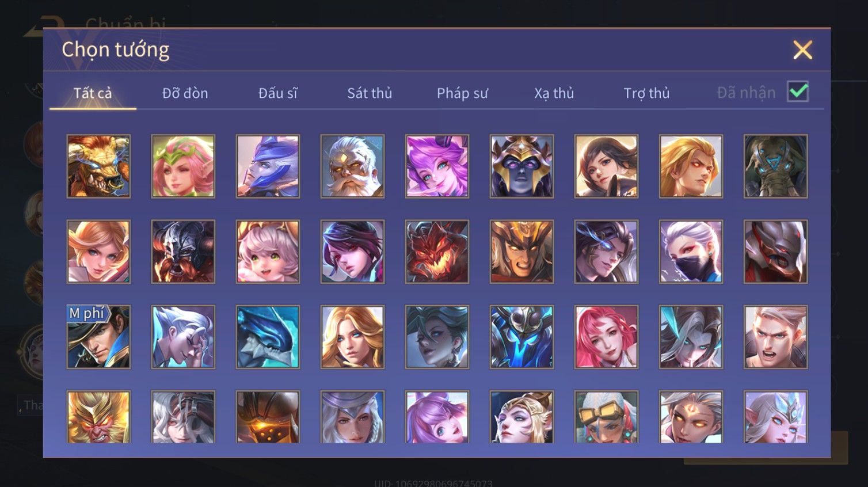868x487 pixels.
Task: Close the 'Chọn tướng' dialog
Action: [x=802, y=50]
